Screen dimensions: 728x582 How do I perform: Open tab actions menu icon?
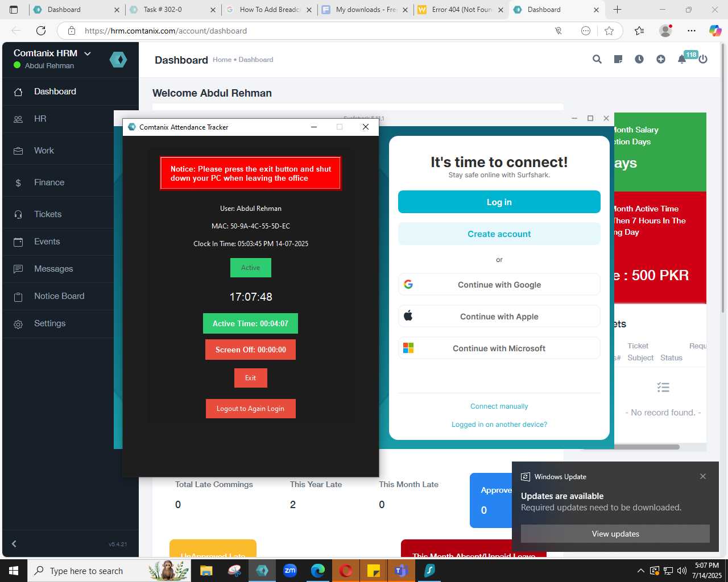pyautogui.click(x=14, y=10)
